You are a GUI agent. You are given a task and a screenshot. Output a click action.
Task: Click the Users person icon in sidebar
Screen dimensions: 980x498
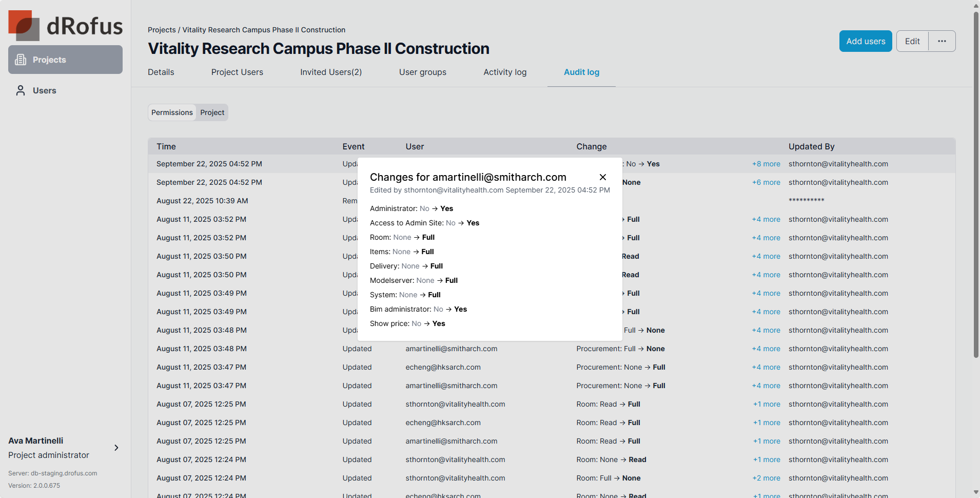point(21,90)
